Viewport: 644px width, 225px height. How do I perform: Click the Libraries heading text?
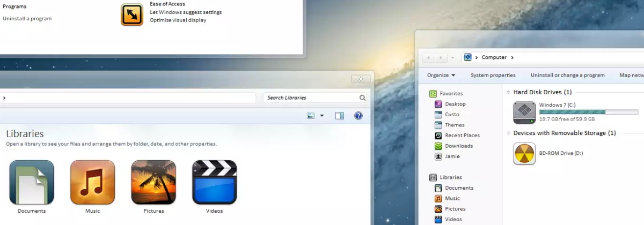tap(25, 134)
